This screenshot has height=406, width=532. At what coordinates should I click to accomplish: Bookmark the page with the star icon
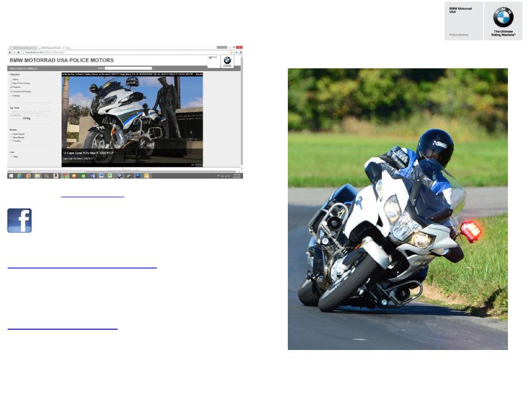point(232,52)
